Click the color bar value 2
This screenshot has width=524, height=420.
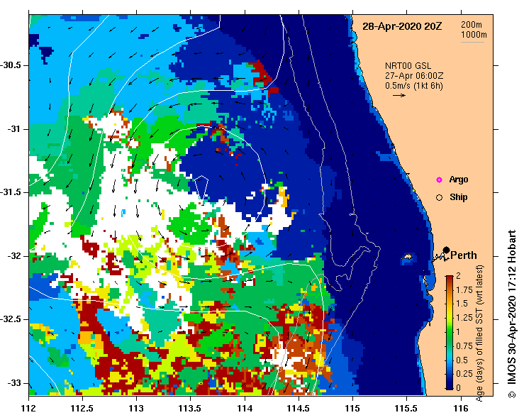coord(458,275)
